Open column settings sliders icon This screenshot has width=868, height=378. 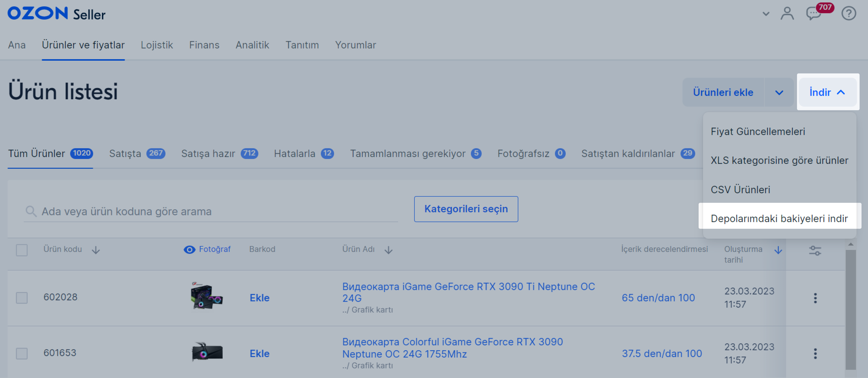pyautogui.click(x=815, y=250)
